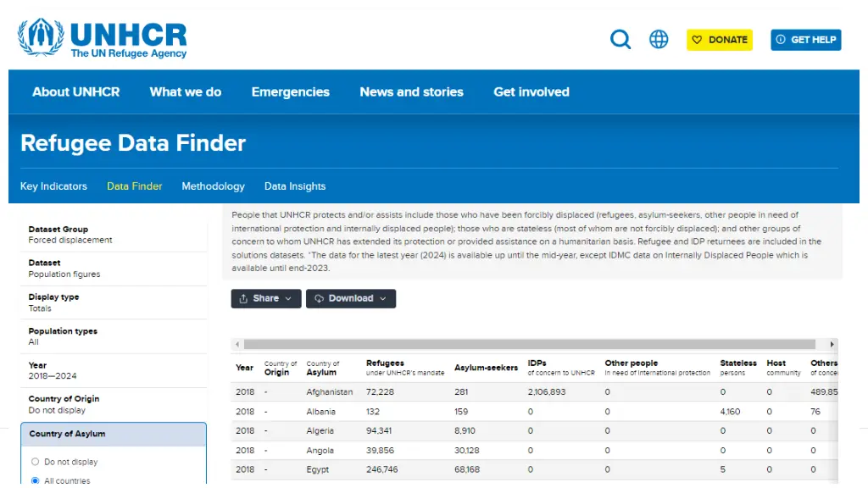
Task: Click the Egypt table cell
Action: (x=318, y=469)
